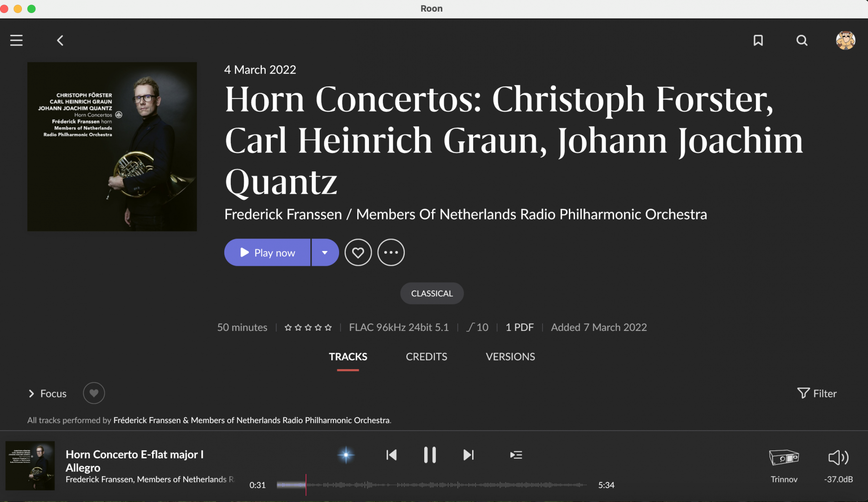
Task: Switch to the VERSIONS tab
Action: 510,357
